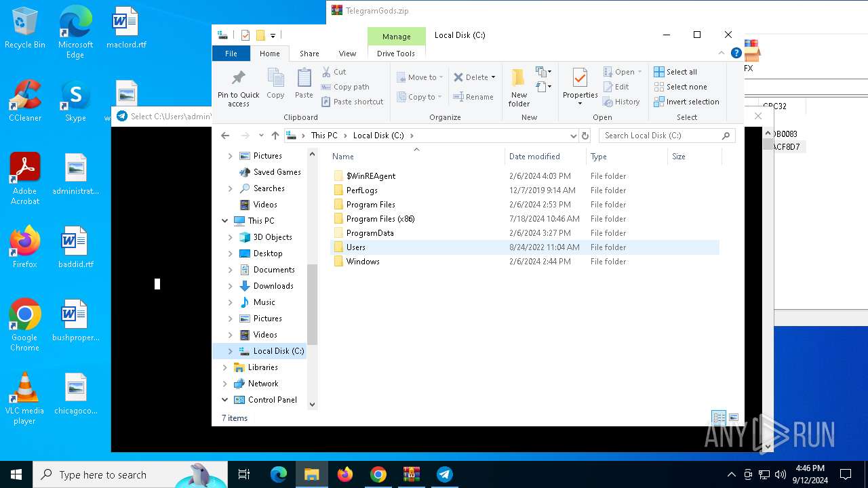The width and height of the screenshot is (868, 488).
Task: Select the Windows folder
Action: pos(524,262)
